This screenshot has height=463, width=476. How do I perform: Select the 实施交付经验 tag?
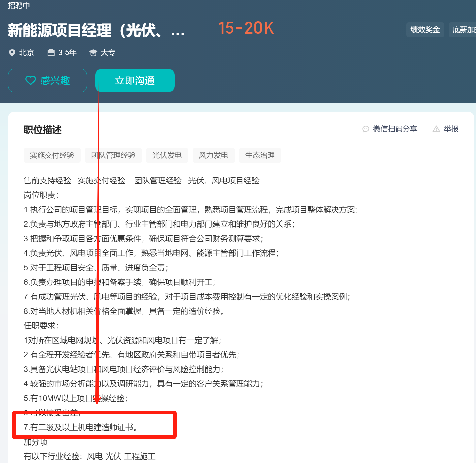(52, 155)
